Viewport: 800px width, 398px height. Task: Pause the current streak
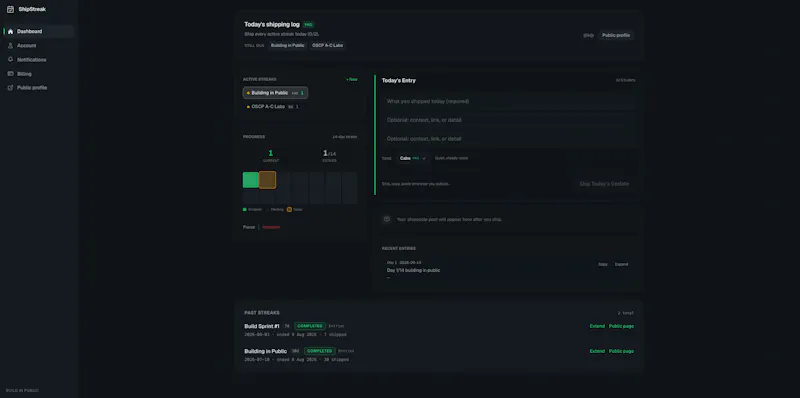(x=248, y=227)
